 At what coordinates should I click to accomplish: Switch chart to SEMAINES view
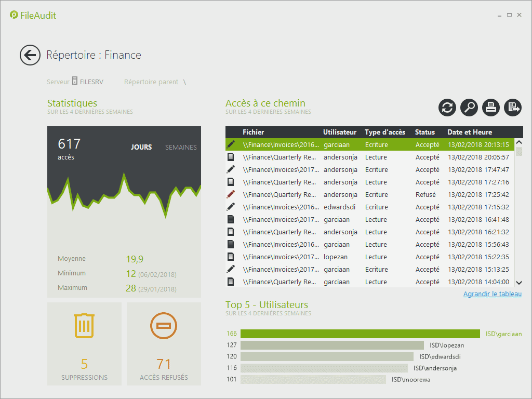coord(181,147)
